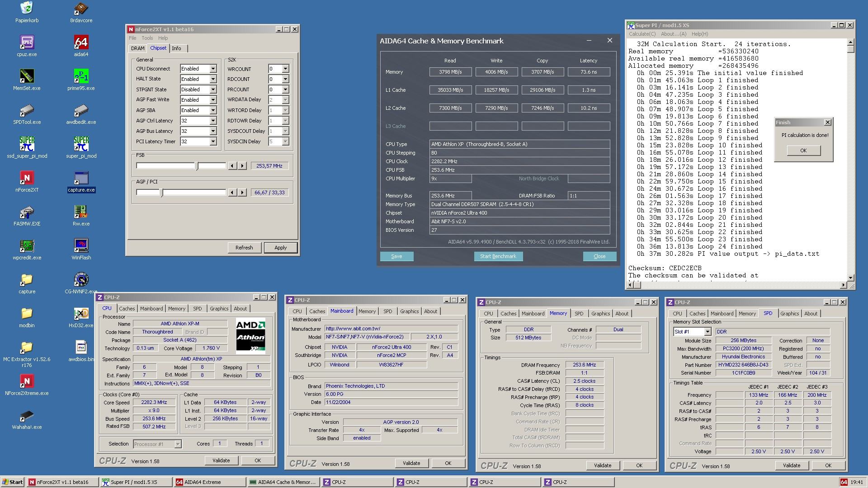Open the Caches tab in CPU-Z CPU window
868x488 pixels.
[x=127, y=309]
